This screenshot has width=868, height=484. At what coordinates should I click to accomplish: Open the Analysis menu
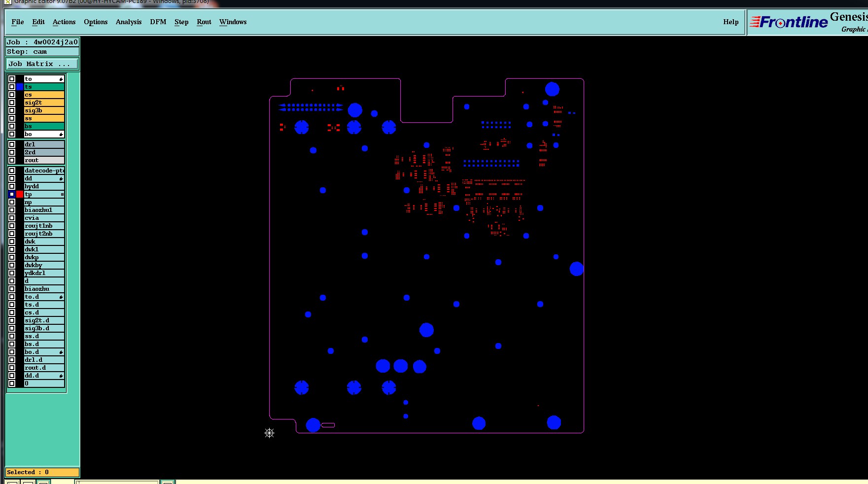129,22
